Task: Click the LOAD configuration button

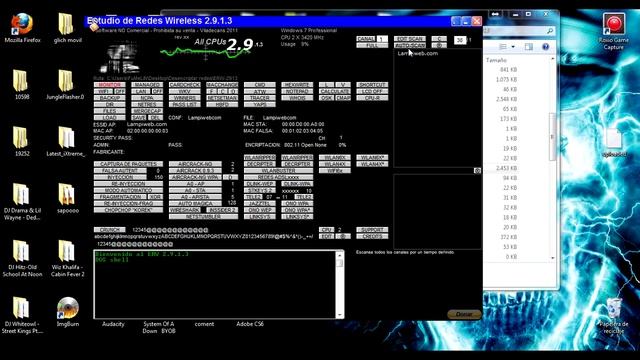Action: click(109, 118)
